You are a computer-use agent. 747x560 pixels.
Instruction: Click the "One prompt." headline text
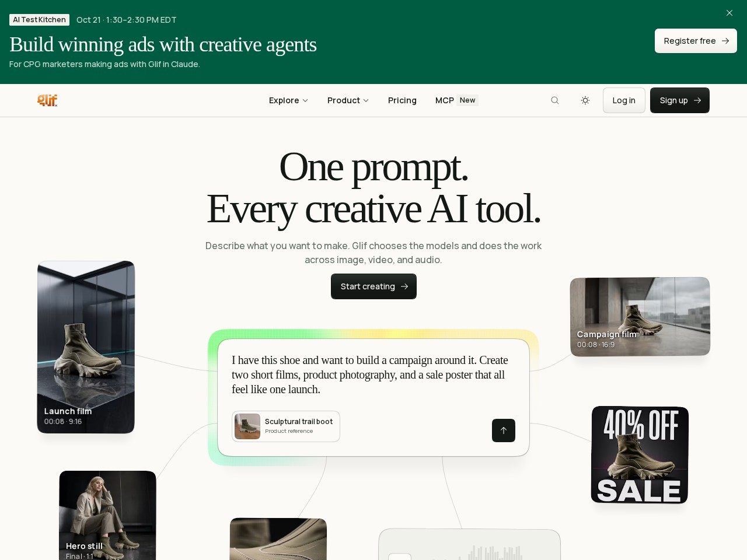(x=373, y=167)
